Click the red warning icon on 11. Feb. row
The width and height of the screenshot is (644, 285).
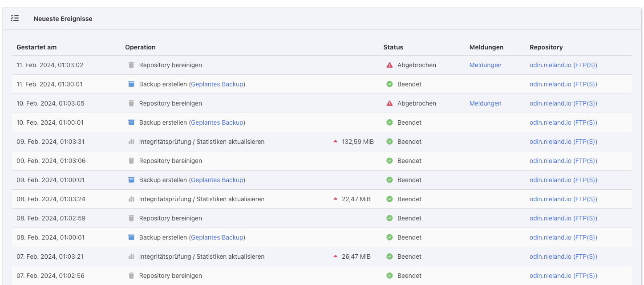coord(389,65)
